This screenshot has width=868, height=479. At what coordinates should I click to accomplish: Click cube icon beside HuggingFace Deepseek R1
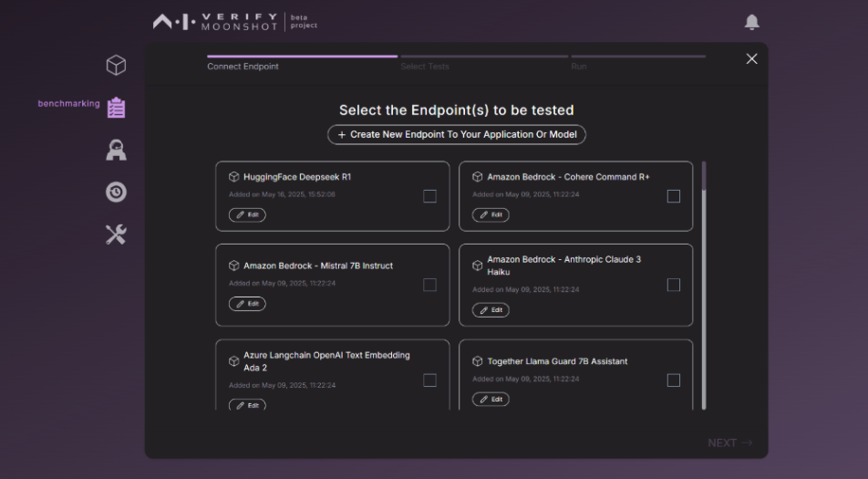[233, 177]
